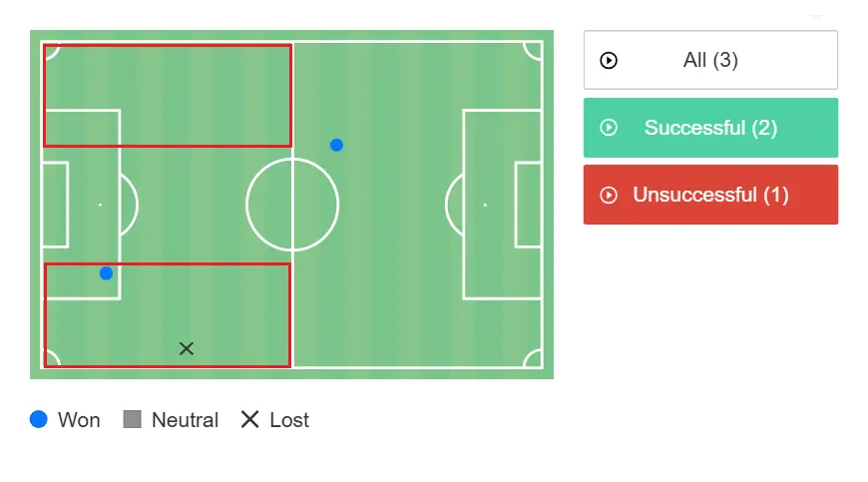Viewport: 868px width, 482px height.
Task: Click the play icon on All (3)
Action: pyautogui.click(x=609, y=60)
